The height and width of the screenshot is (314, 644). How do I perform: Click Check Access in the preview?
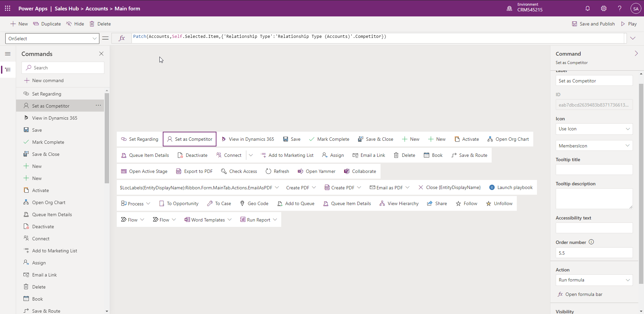coord(239,171)
